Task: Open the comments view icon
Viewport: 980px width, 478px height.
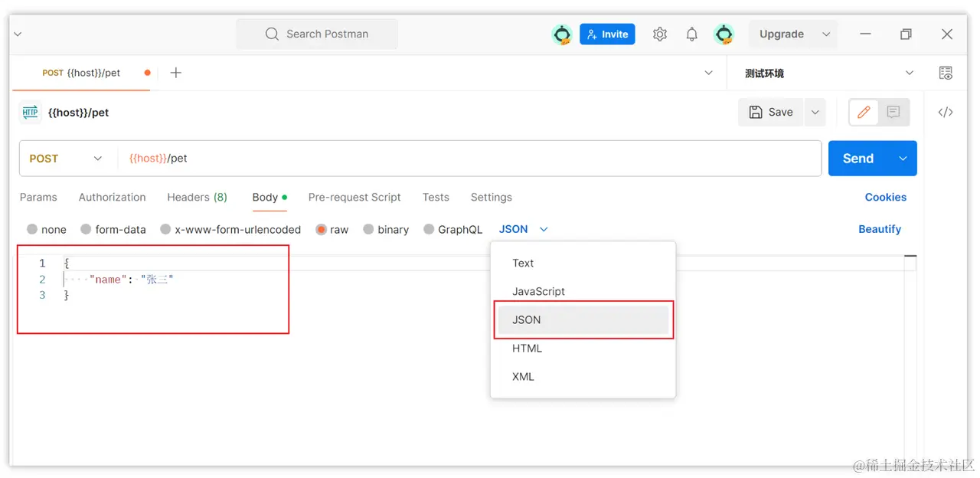Action: tap(893, 113)
